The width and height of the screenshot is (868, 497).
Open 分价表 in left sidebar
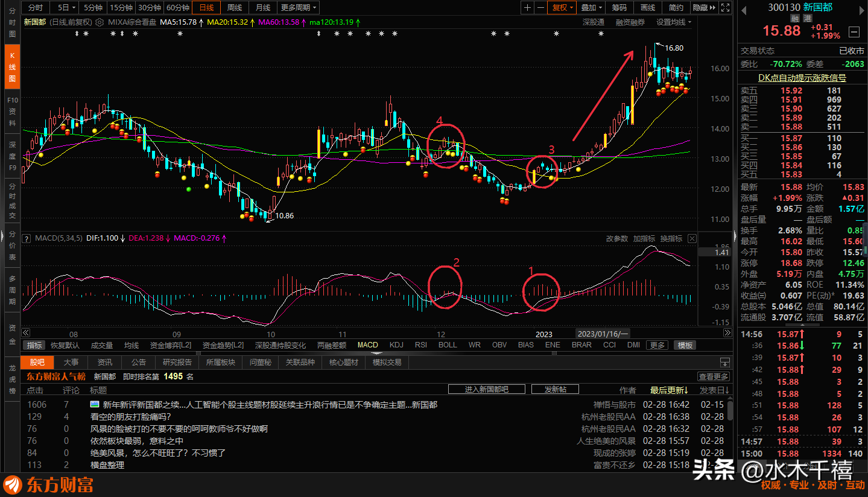[12, 246]
